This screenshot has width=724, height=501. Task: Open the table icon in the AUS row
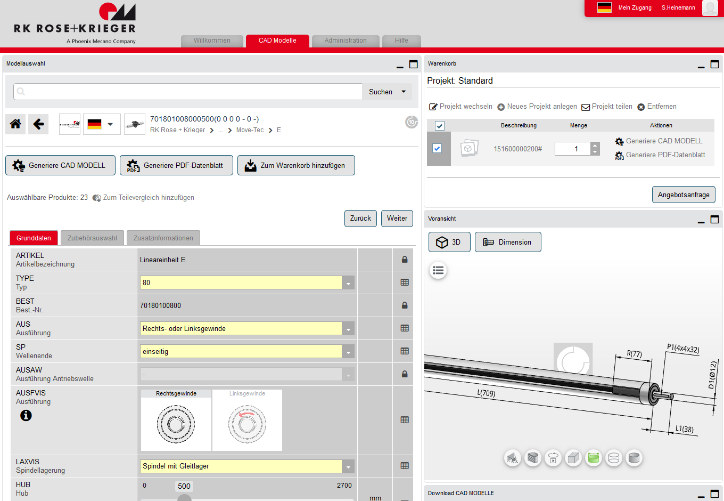tap(404, 328)
